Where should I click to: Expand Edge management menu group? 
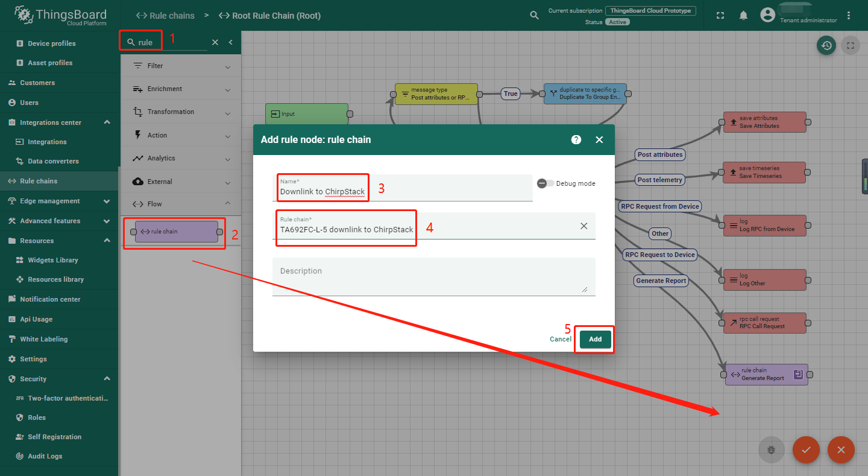tap(107, 201)
